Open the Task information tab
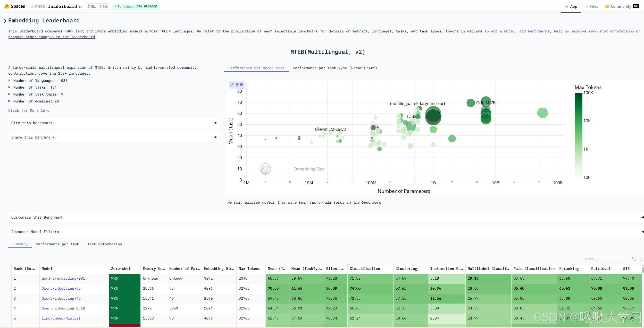The image size is (644, 328). click(x=104, y=244)
